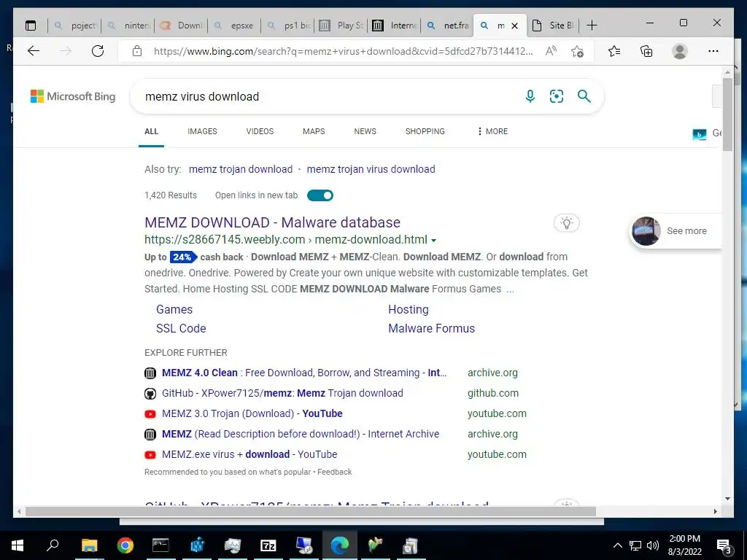Image resolution: width=747 pixels, height=560 pixels.
Task: Switch to the 'Play St' browser tab
Action: 341,26
